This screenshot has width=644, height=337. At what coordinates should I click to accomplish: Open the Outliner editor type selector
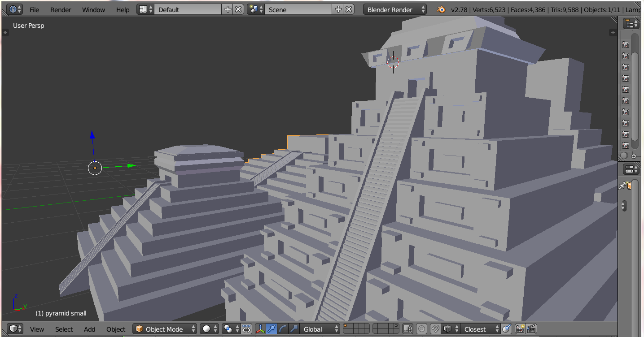point(631,24)
